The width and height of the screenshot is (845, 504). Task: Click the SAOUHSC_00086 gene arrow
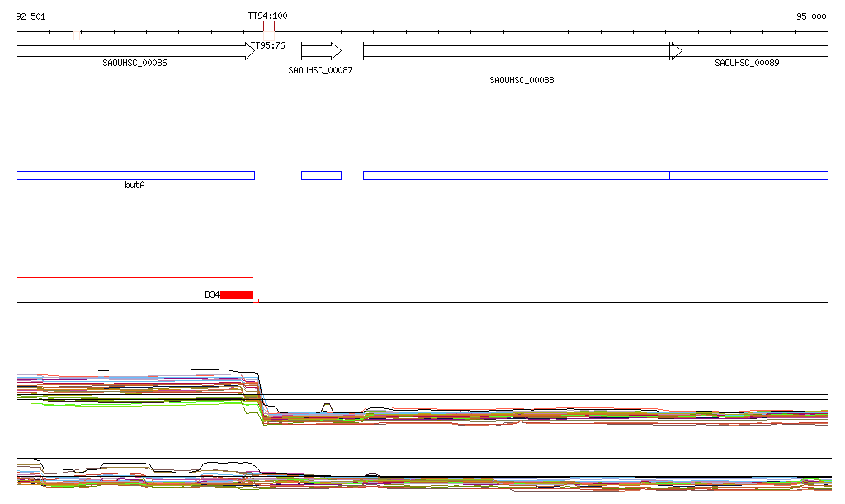[x=136, y=51]
